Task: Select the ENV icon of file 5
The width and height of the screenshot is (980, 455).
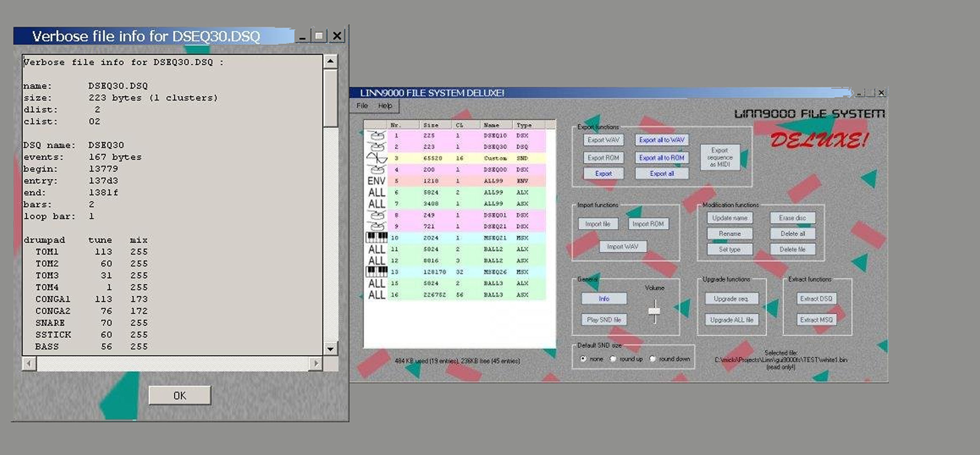Action: [376, 181]
